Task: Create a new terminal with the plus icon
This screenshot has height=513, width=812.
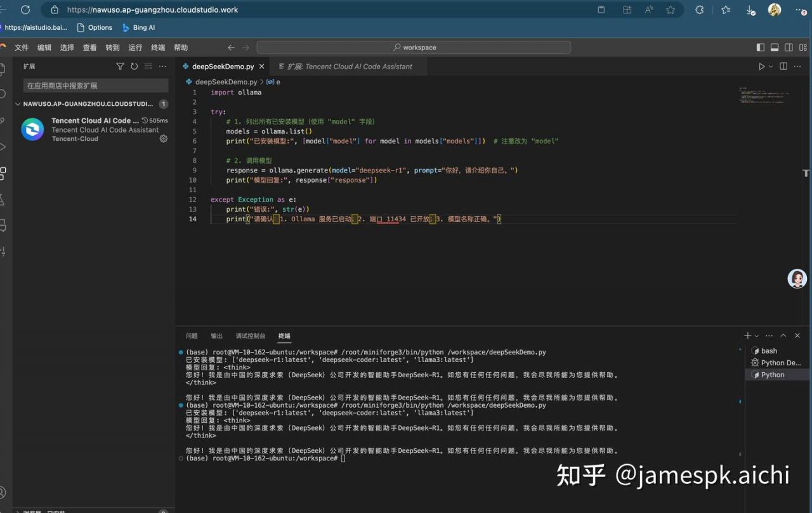Action: (747, 335)
